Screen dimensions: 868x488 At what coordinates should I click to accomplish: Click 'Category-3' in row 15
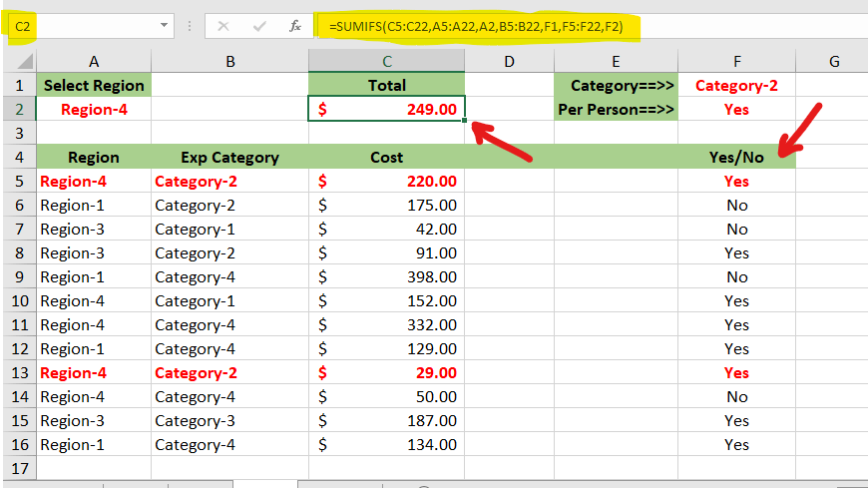coord(229,420)
